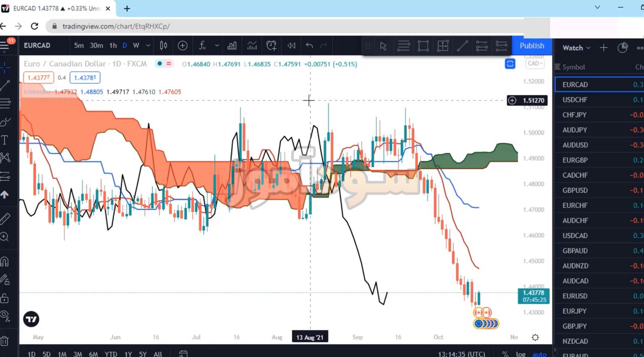Set the chart range to 1D
The height and width of the screenshot is (357, 644).
[32, 354]
